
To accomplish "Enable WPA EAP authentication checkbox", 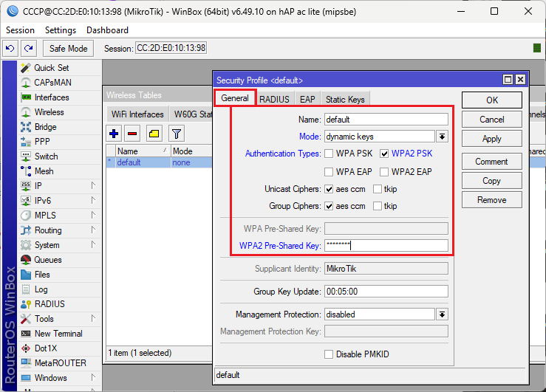I will tap(329, 172).
